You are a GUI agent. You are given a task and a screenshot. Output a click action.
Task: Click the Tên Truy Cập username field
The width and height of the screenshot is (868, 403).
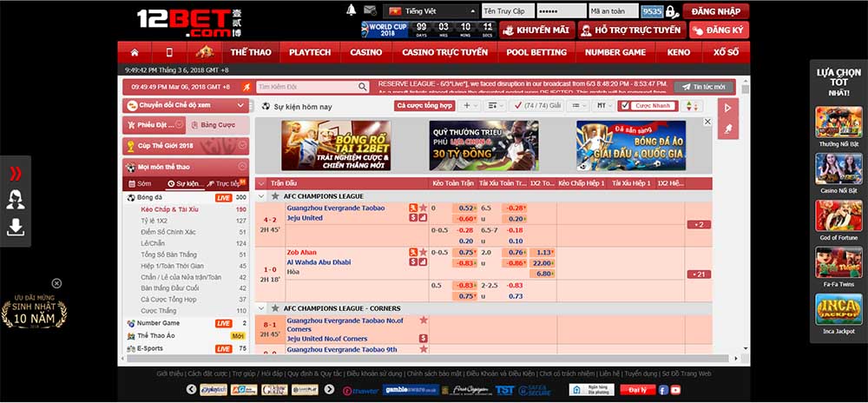click(x=508, y=11)
